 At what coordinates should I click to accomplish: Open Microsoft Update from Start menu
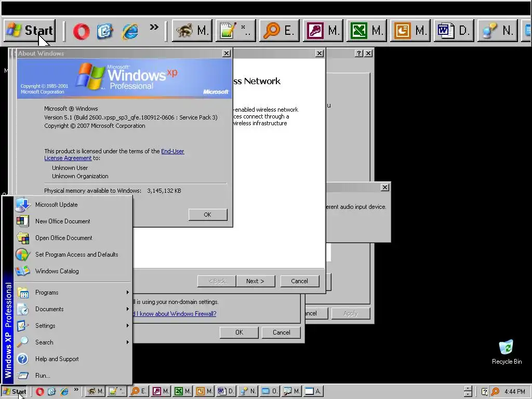(x=73, y=205)
